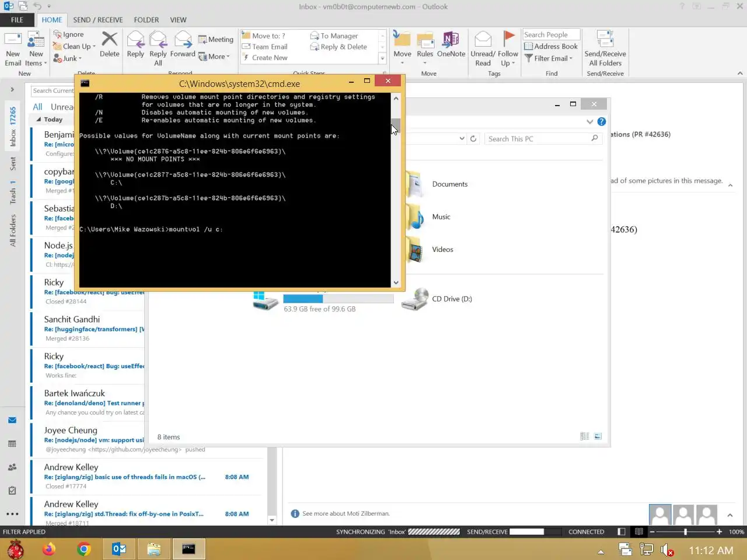Viewport: 747px width, 560px height.
Task: Switch Explorer to details view layout
Action: coord(585,436)
